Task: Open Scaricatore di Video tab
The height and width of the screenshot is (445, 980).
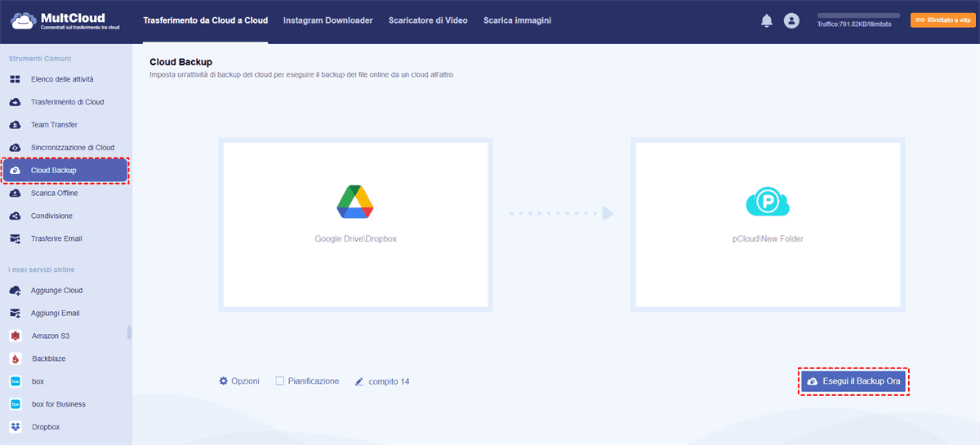Action: (428, 20)
